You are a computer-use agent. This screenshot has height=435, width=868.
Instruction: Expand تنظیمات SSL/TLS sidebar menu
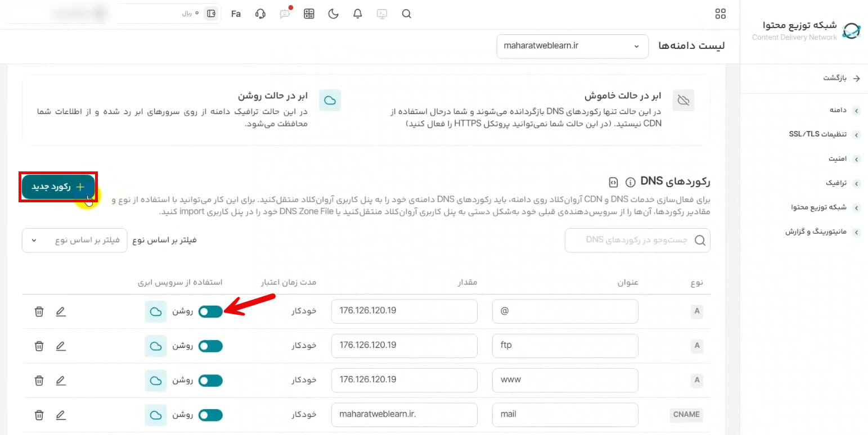[825, 135]
